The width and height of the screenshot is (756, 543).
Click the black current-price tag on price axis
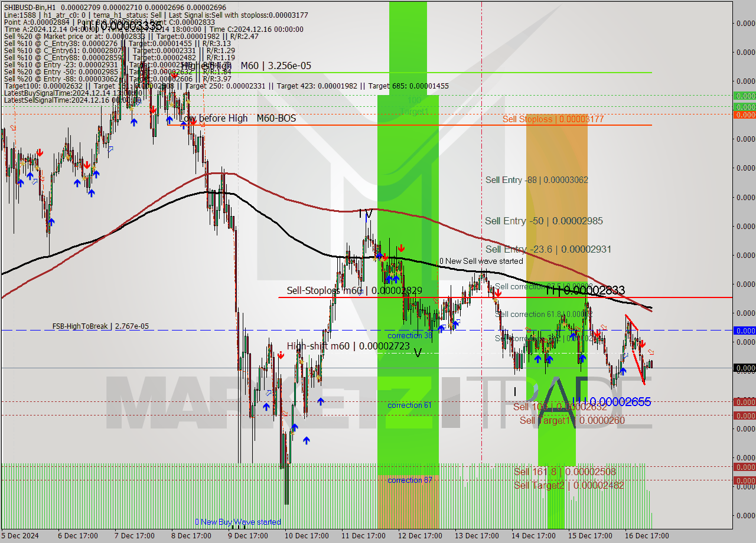point(744,368)
